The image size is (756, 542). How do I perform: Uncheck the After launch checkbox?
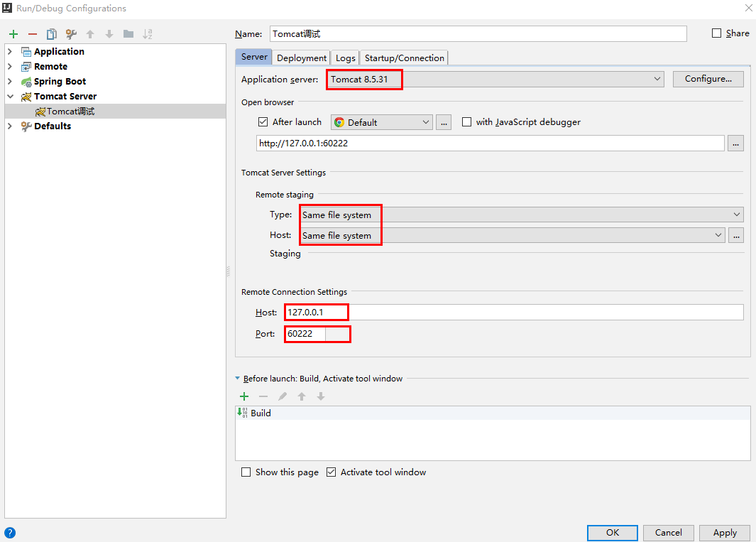pos(263,122)
